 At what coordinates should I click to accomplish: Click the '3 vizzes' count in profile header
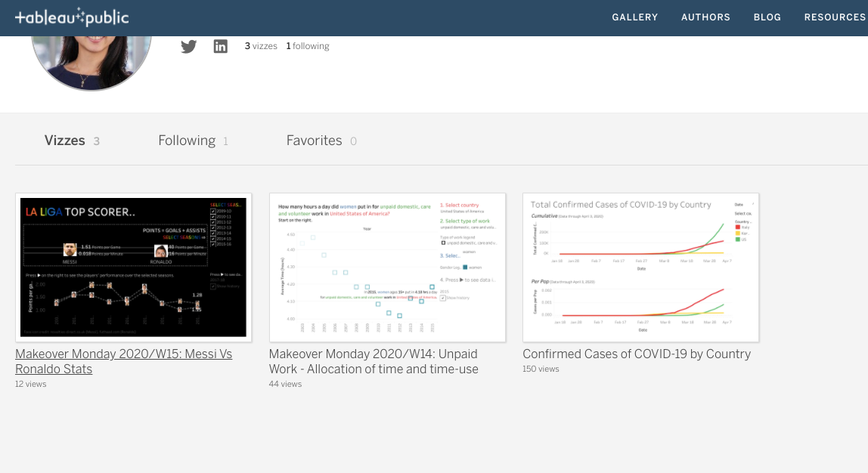pos(261,46)
